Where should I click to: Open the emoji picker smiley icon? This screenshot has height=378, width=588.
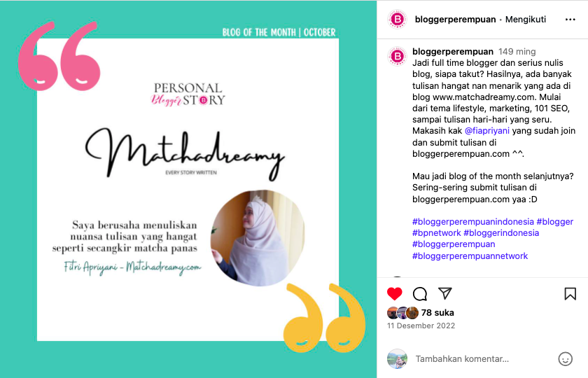(x=565, y=359)
